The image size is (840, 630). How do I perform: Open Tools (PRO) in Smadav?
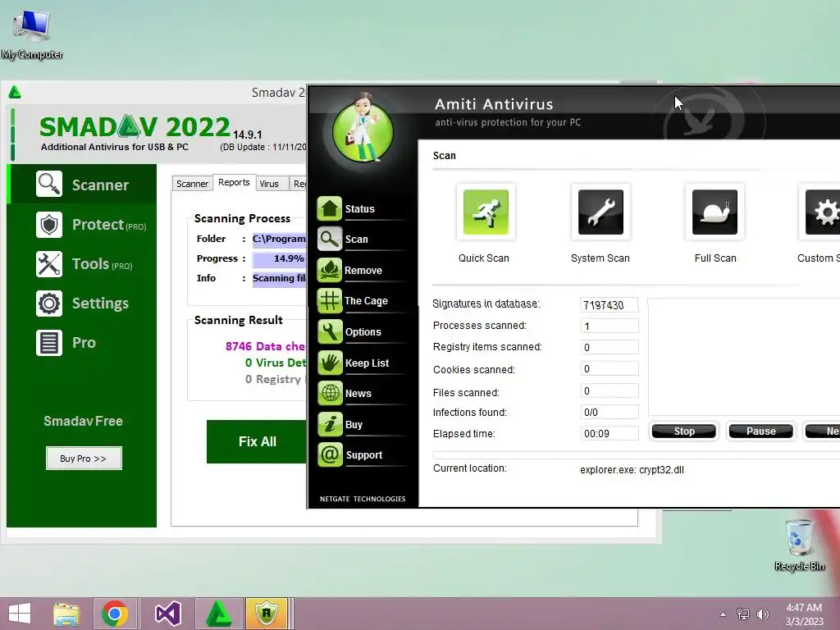click(82, 264)
